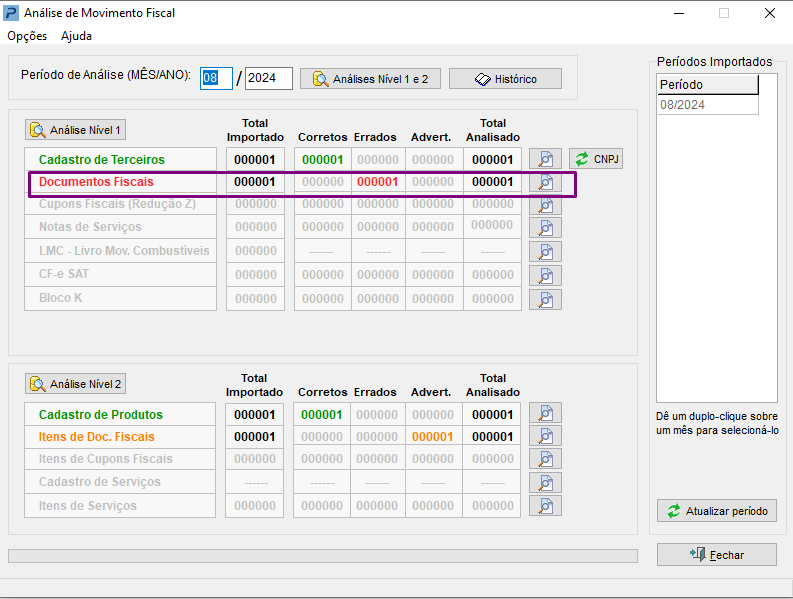The height and width of the screenshot is (599, 793).
Task: Click the Cadastro de Serviços label
Action: pyautogui.click(x=100, y=482)
